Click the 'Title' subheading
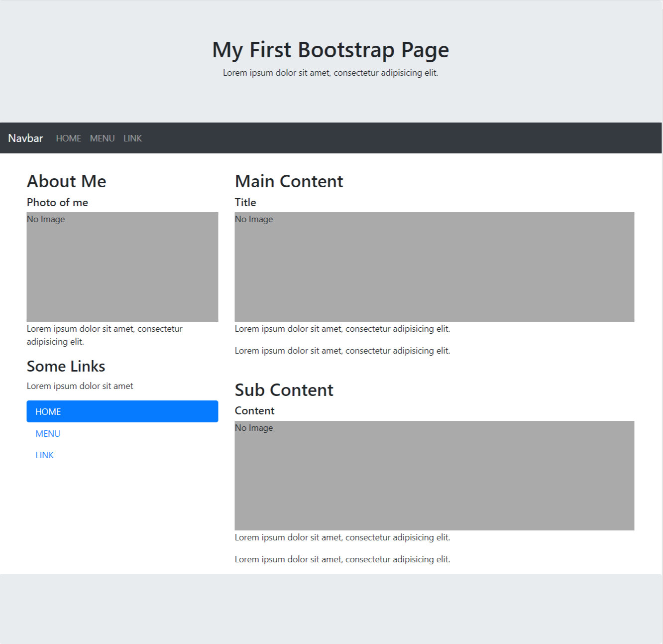 (x=245, y=202)
